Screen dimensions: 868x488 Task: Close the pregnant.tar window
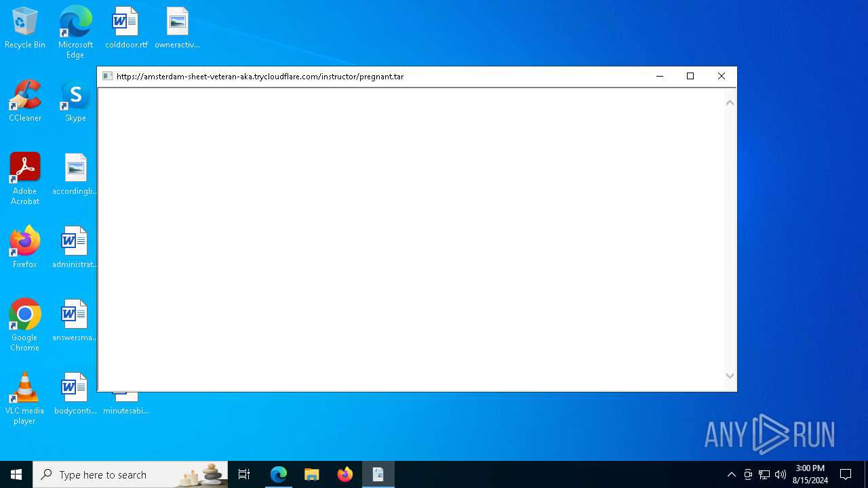(722, 77)
